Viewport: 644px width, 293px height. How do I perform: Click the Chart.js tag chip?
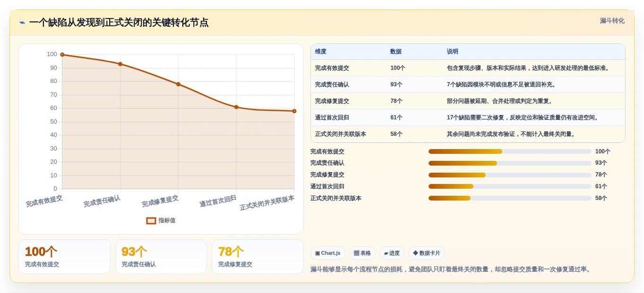[x=328, y=253]
